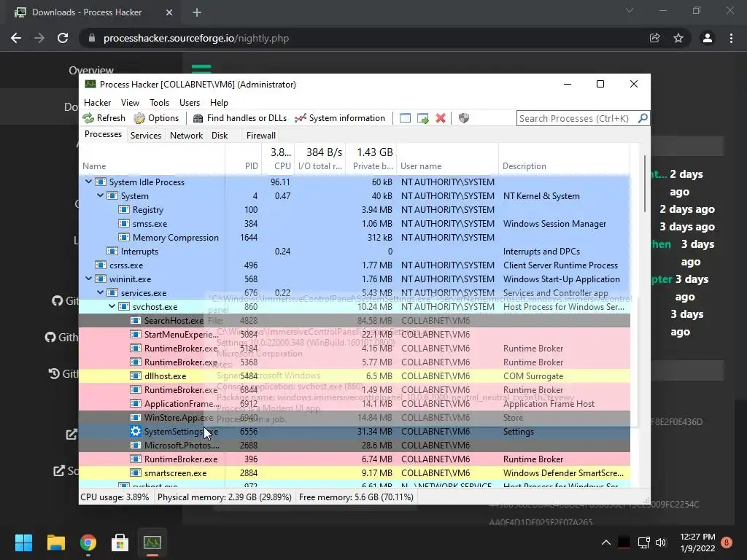Image resolution: width=747 pixels, height=560 pixels.
Task: Open Find handles or DLLs
Action: 239,118
